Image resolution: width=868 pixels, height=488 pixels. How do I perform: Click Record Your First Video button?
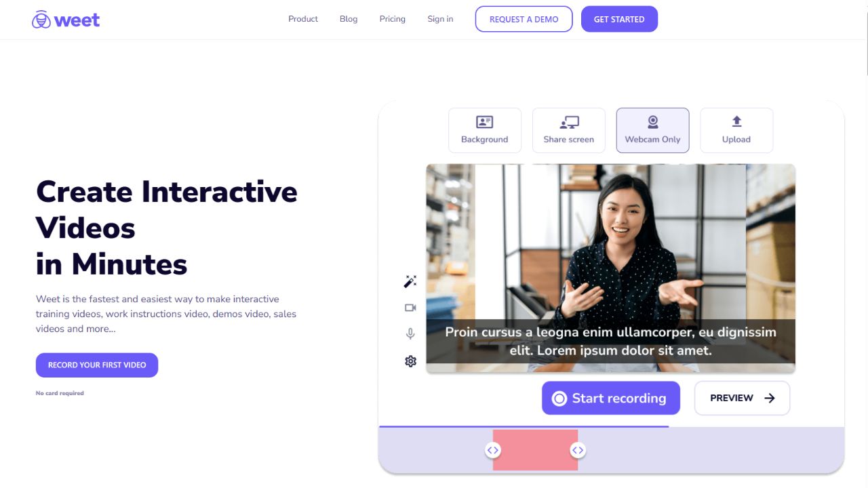[x=97, y=365]
